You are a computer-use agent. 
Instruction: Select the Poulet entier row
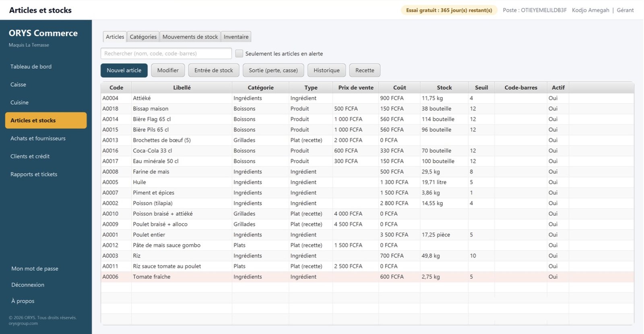(367, 234)
